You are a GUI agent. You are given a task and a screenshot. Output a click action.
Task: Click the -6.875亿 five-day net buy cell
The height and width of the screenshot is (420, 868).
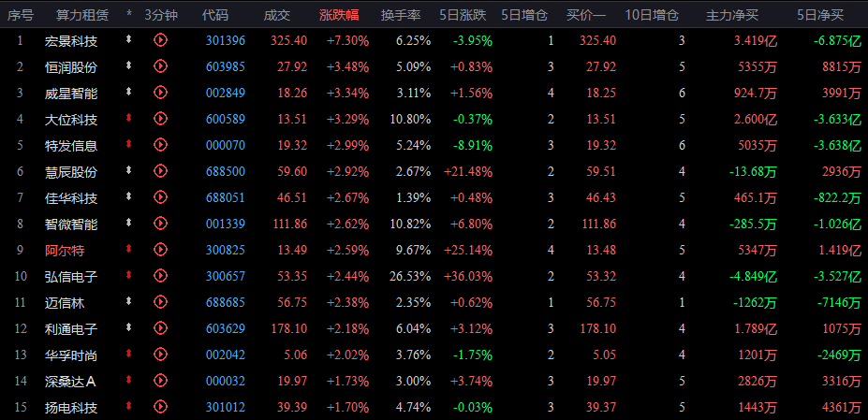(838, 40)
